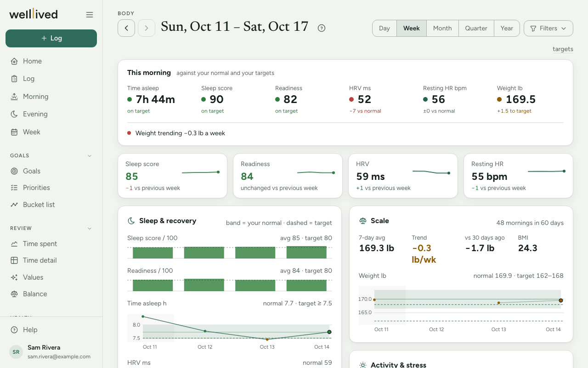Viewport: 588px width, 368px height.
Task: Click the 7-day avg 169.3 lb value
Action: [x=376, y=248]
